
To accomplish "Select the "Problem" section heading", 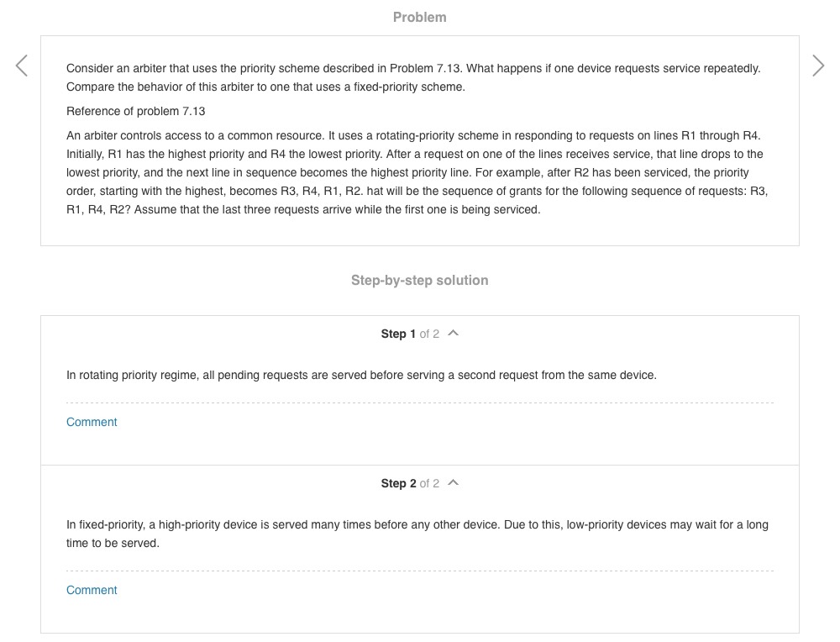I will [x=419, y=17].
